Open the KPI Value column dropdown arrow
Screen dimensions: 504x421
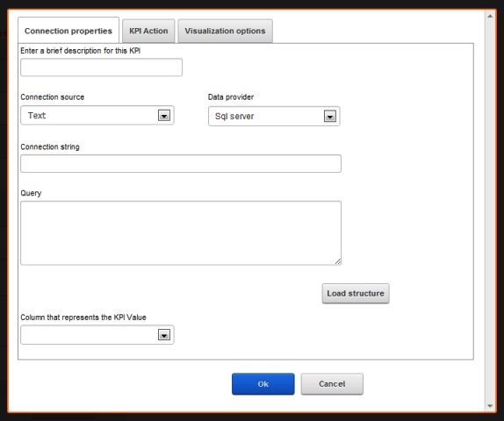(x=164, y=335)
